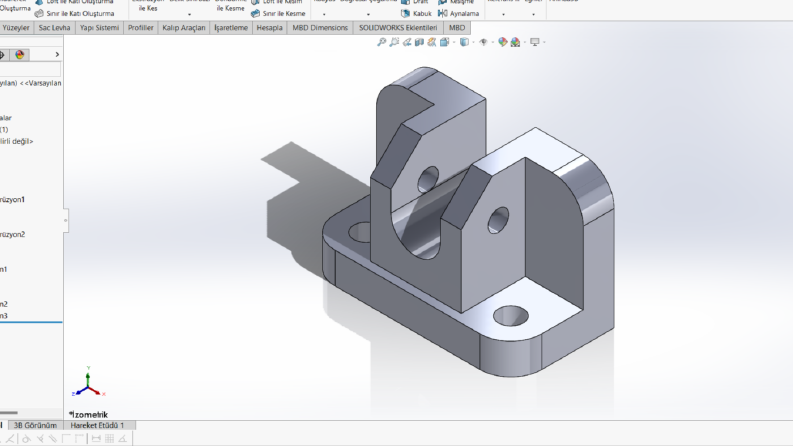Open the DisplayManager color ball tab
Viewport: 793px width, 446px height.
[x=20, y=55]
